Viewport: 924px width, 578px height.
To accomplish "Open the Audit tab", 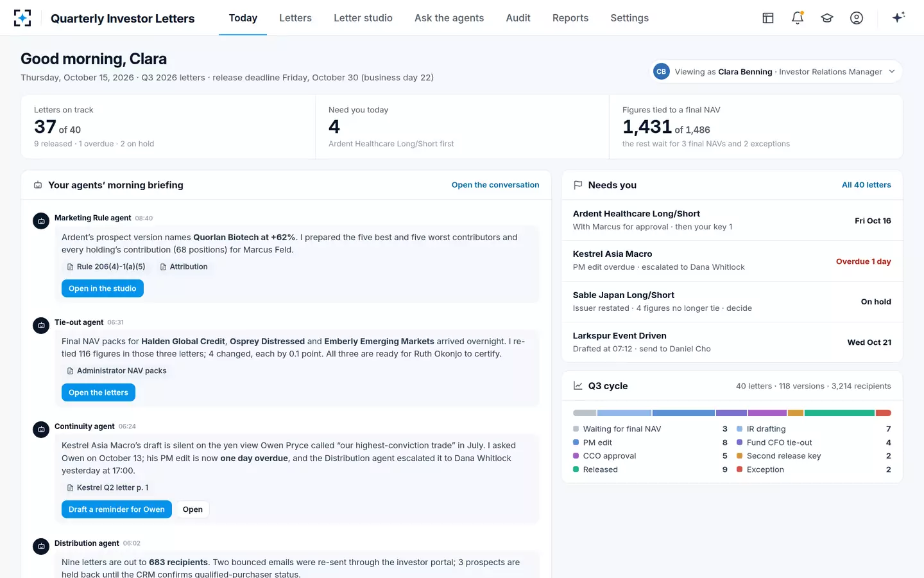I will 518,18.
